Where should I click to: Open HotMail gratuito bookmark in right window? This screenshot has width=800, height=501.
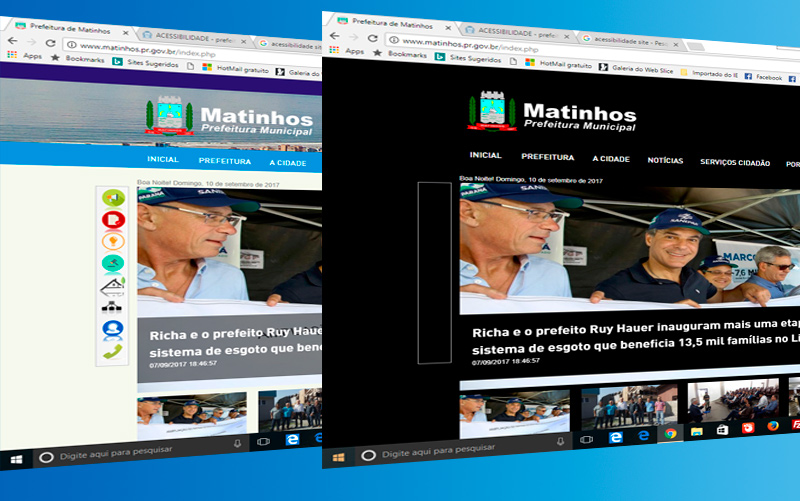tap(559, 64)
